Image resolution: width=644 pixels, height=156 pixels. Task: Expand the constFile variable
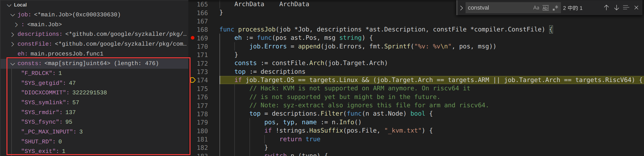[x=13, y=44]
